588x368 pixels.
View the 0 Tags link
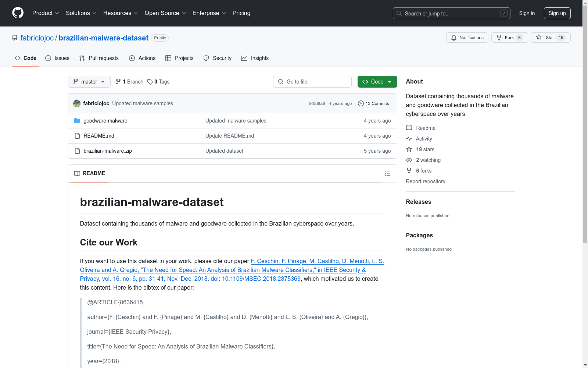pos(158,82)
